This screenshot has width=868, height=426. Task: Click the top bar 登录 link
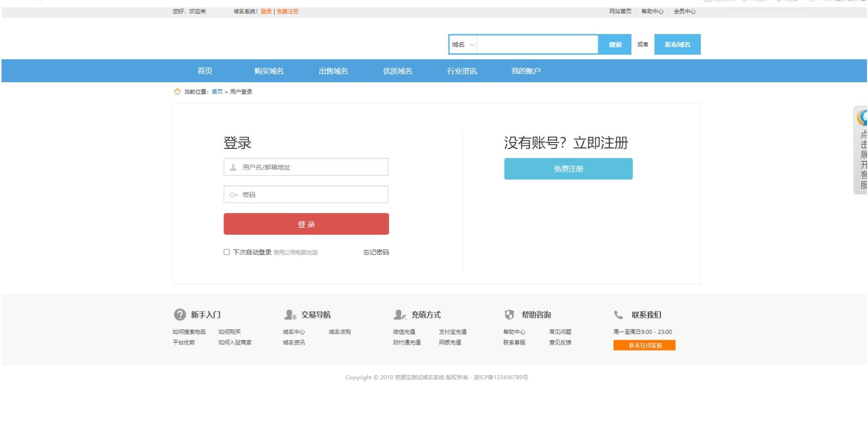pyautogui.click(x=266, y=11)
